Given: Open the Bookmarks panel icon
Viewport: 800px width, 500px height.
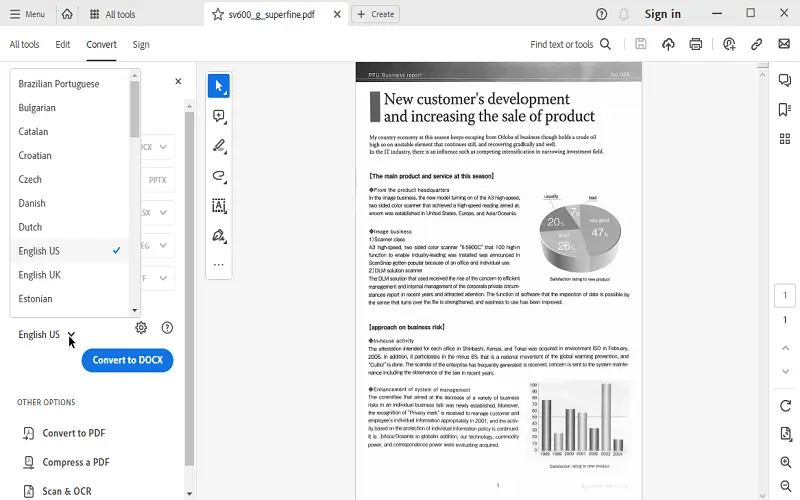Looking at the screenshot, I should click(x=785, y=109).
